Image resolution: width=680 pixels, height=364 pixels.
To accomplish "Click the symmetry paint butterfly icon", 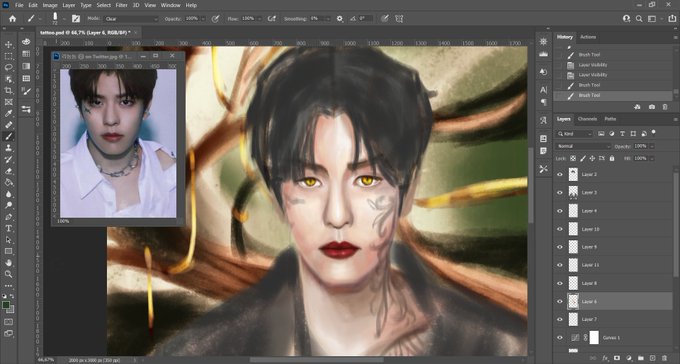I will coord(399,19).
